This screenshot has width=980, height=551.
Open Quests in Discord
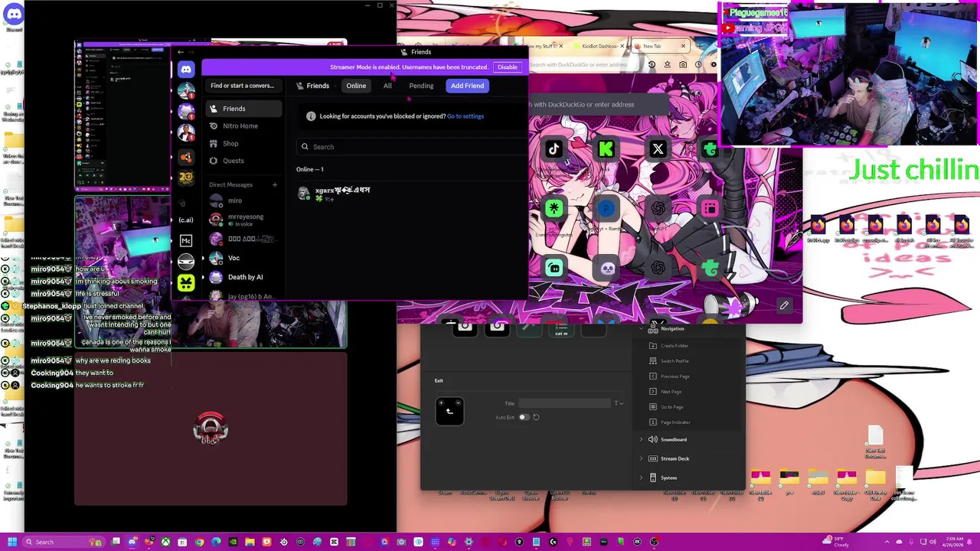click(243, 161)
